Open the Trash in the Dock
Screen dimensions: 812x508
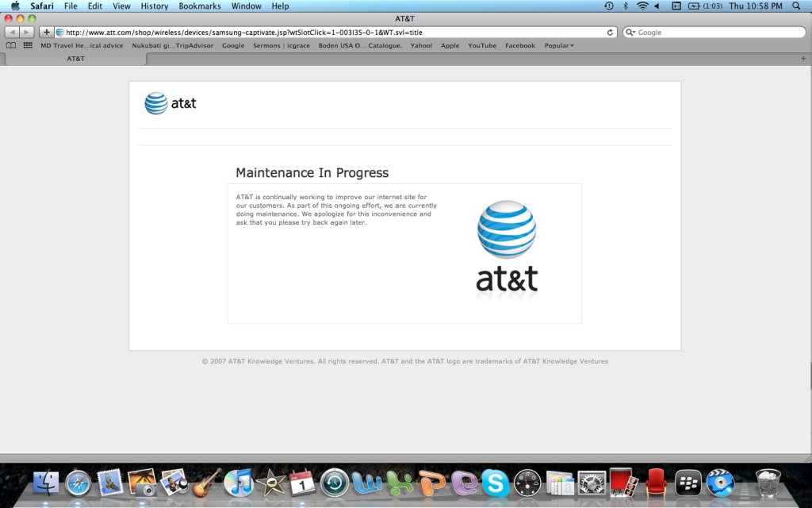768,483
